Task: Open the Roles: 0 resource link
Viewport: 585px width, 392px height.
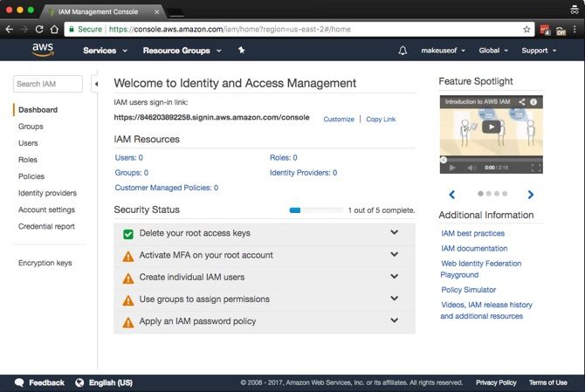Action: click(x=284, y=157)
